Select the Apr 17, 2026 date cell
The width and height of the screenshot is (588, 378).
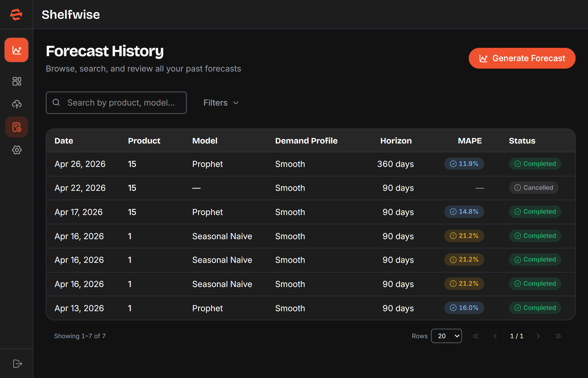(79, 212)
